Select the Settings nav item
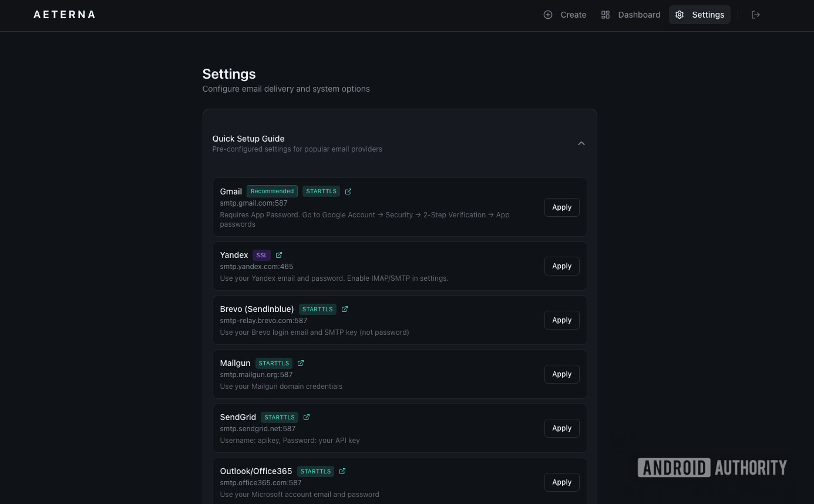The height and width of the screenshot is (504, 814). click(699, 15)
